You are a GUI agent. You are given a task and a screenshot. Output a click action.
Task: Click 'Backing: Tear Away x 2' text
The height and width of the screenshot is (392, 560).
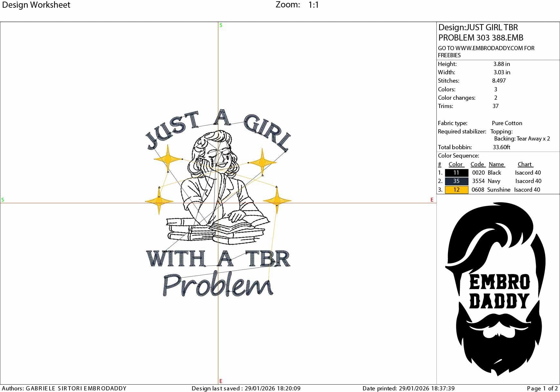click(522, 139)
